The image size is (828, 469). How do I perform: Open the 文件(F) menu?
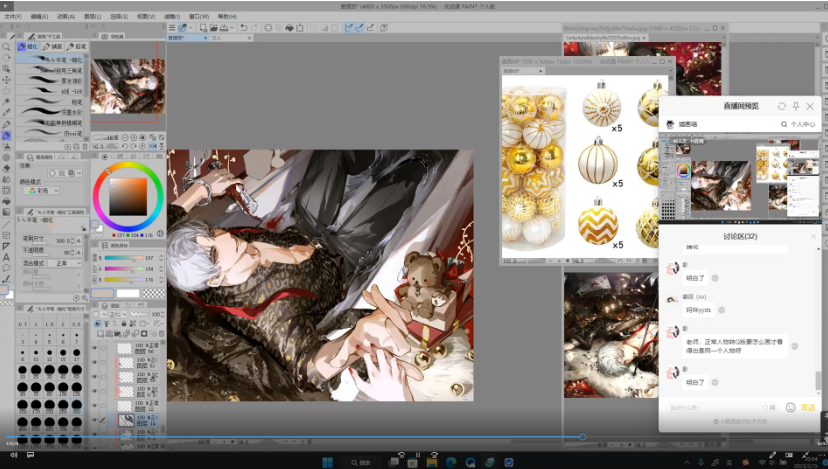point(12,16)
